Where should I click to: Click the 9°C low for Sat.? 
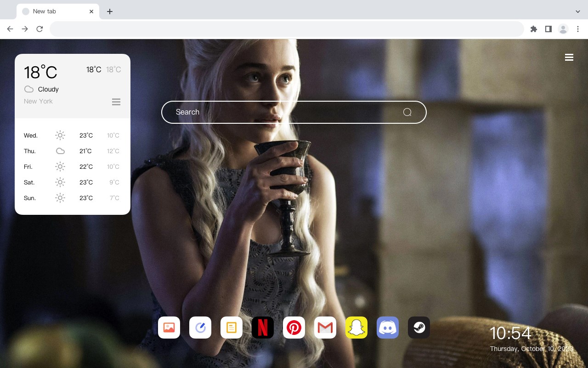[x=114, y=182]
